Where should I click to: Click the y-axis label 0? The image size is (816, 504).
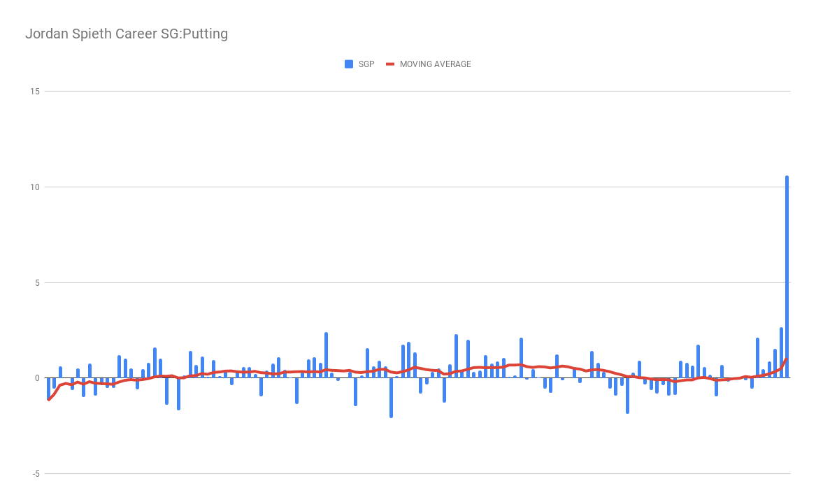[37, 378]
